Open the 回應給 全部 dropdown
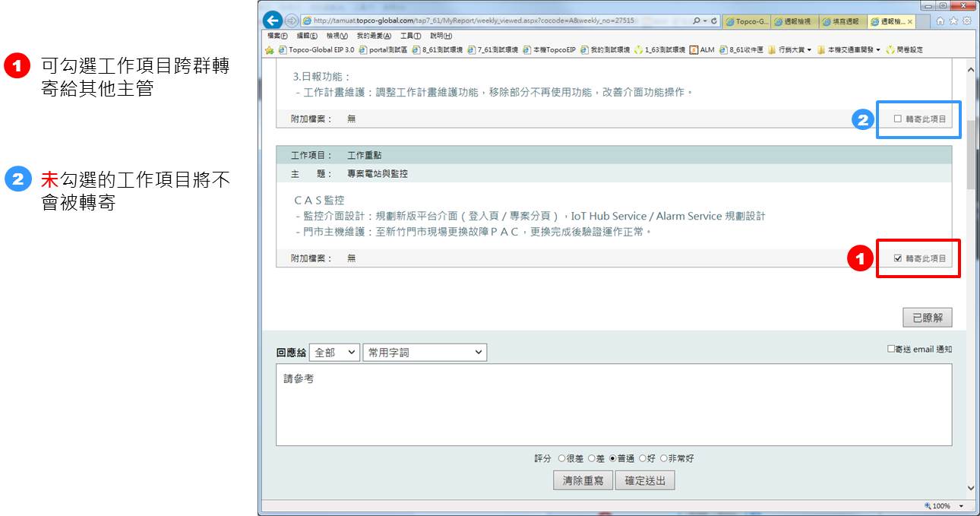This screenshot has width=980, height=516. coord(334,353)
